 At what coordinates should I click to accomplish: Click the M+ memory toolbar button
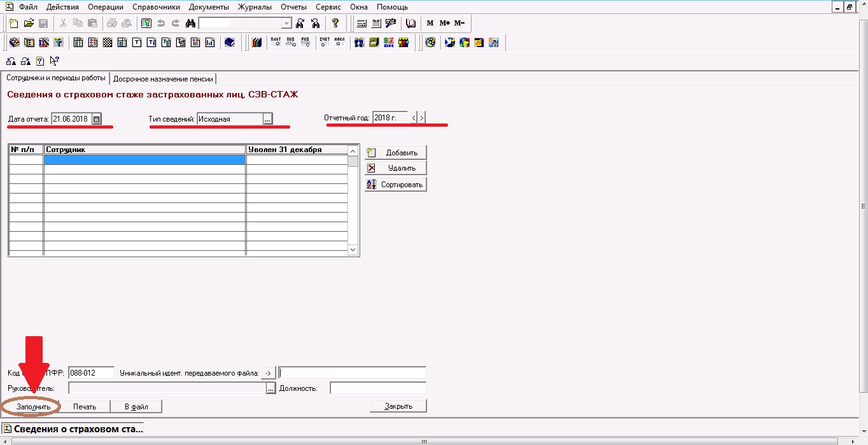pos(444,24)
